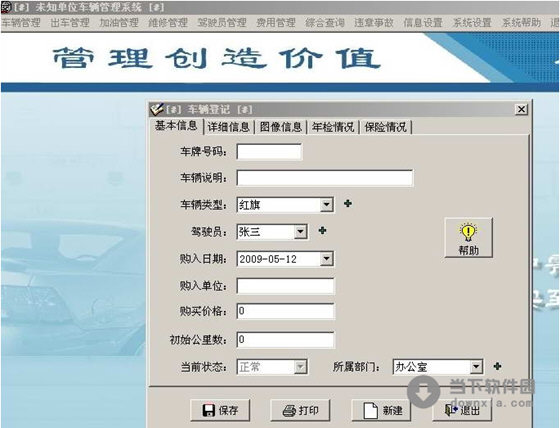Open the 系统设置 menu
The height and width of the screenshot is (428, 560).
(472, 23)
